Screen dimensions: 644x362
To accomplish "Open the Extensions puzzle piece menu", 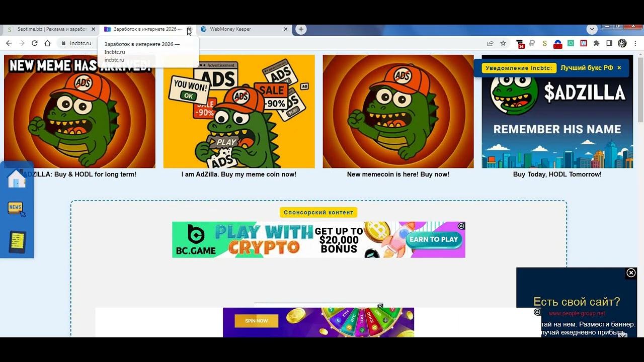I will pos(597,43).
